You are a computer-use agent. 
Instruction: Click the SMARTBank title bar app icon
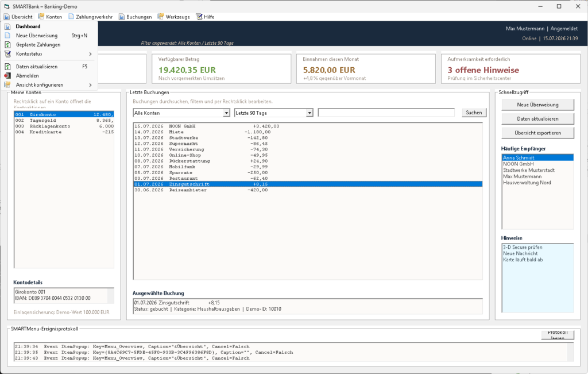(x=7, y=6)
